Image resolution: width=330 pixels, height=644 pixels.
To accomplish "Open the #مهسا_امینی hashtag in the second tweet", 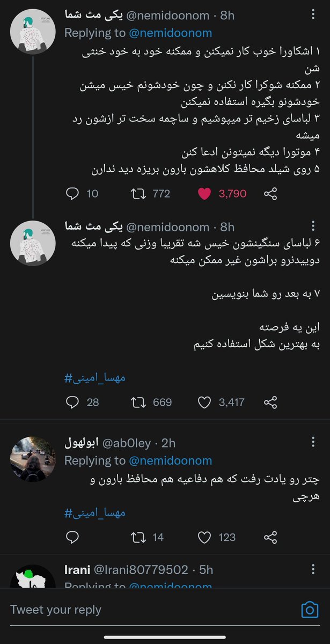I will [95, 378].
